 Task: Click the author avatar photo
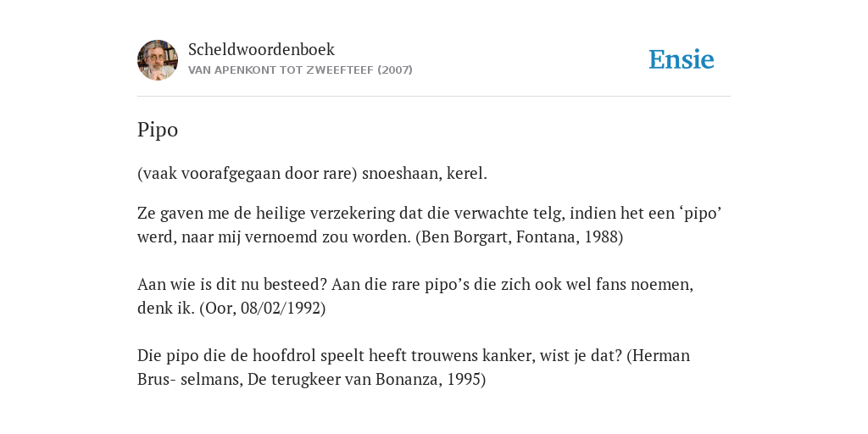click(x=158, y=60)
